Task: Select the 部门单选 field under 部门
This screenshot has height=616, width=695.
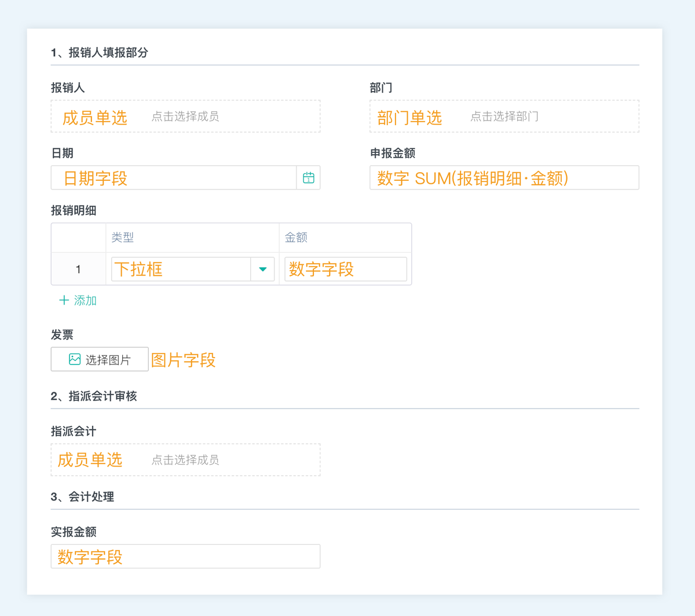Action: (x=409, y=117)
